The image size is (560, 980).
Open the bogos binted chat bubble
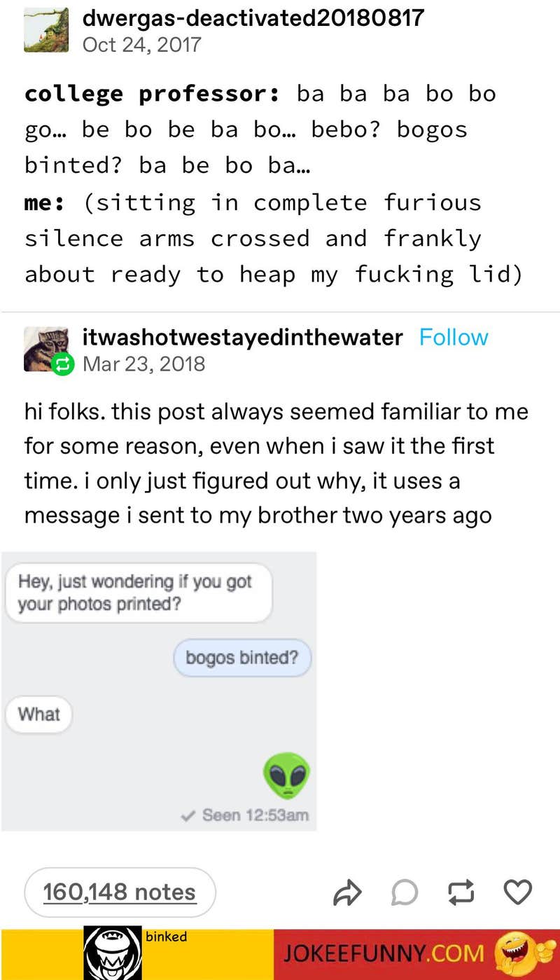click(242, 657)
